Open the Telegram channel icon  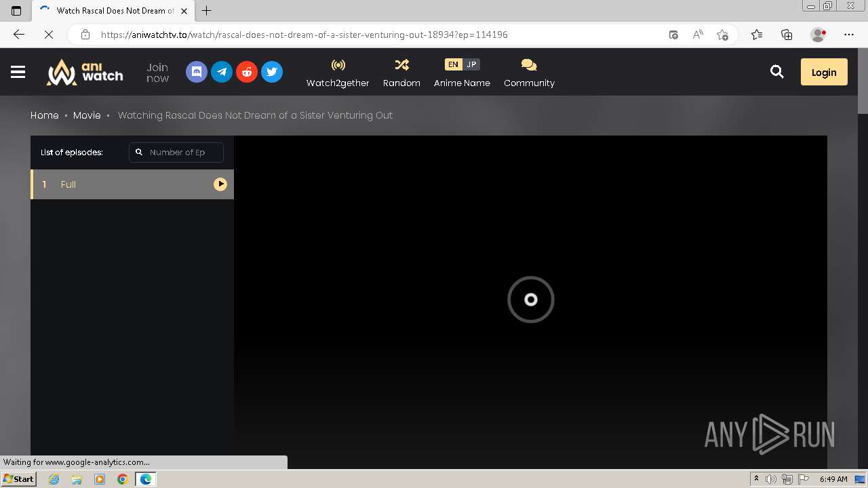point(222,72)
